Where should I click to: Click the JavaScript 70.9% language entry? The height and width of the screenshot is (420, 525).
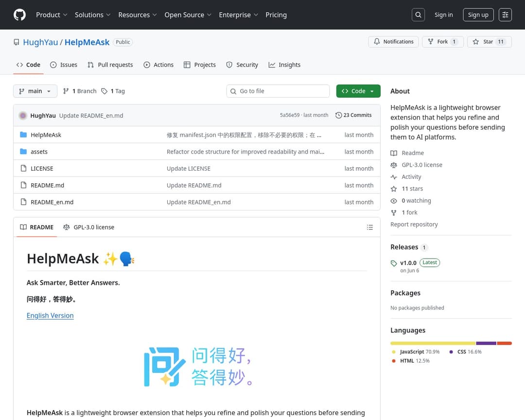416,351
